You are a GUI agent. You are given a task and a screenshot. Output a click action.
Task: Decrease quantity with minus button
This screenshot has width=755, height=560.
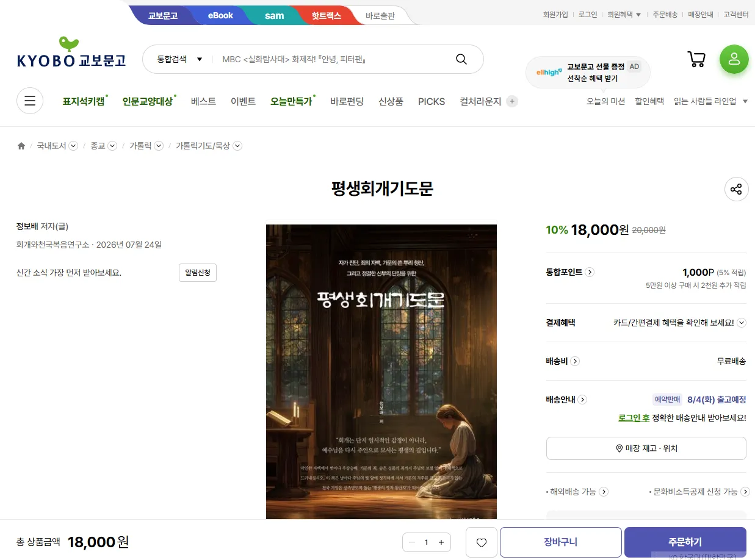(412, 542)
